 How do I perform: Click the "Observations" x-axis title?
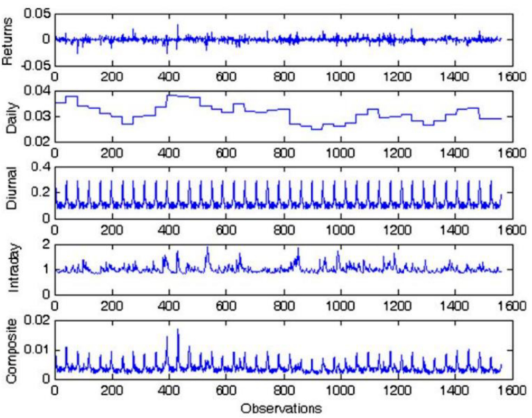(x=281, y=409)
